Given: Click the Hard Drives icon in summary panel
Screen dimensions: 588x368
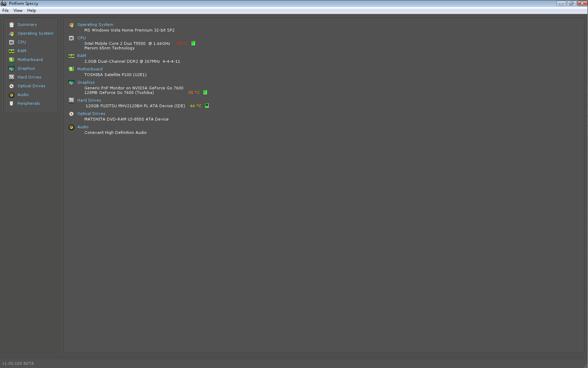Looking at the screenshot, I should point(71,100).
